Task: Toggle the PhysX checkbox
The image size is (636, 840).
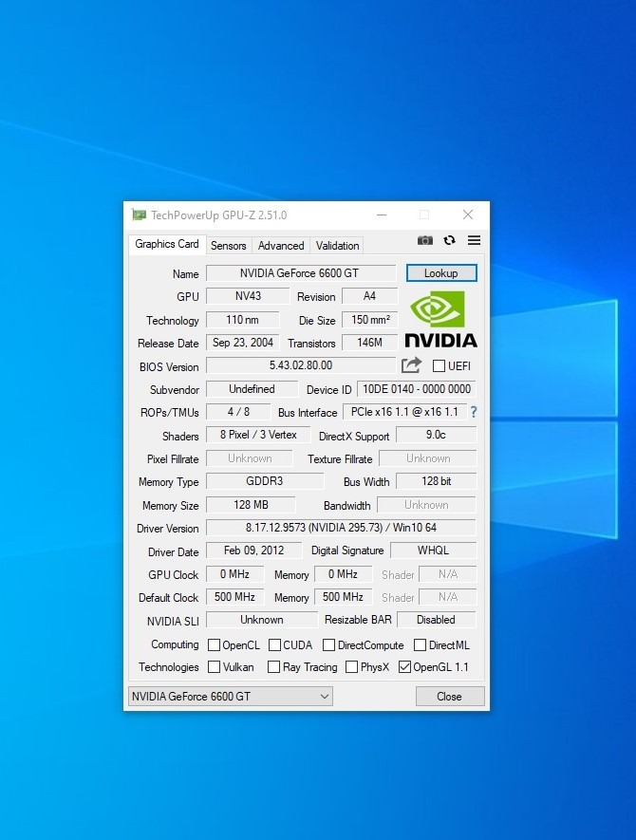Action: coord(352,666)
